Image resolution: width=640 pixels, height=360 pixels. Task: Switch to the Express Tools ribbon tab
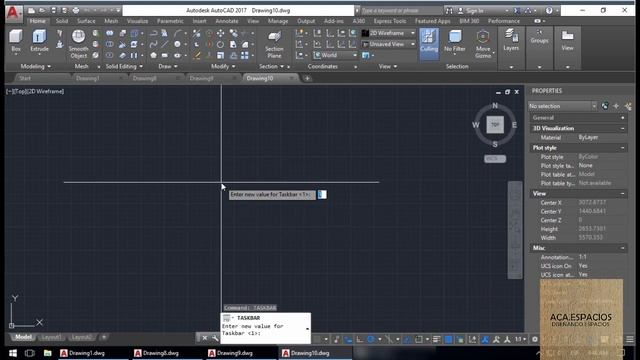[x=390, y=21]
